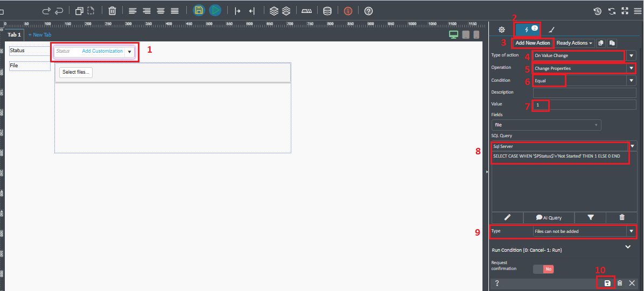
Task: Click the dashed paste icon in the top toolbar
Action: (91, 11)
